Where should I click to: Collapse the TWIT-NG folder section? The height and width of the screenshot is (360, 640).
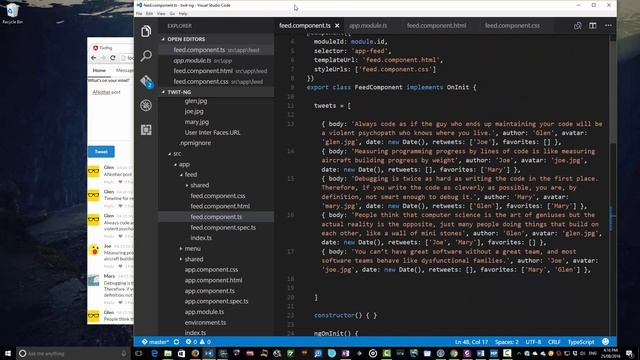(163, 92)
